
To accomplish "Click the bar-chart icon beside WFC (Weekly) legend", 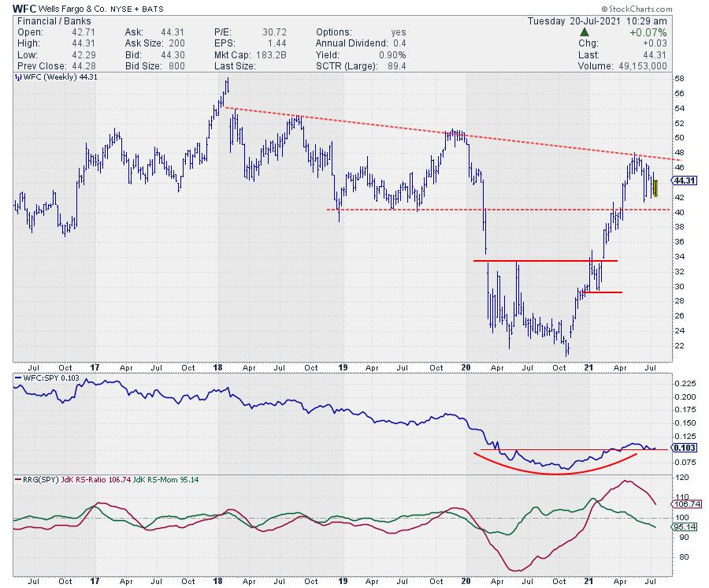I will 16,77.
